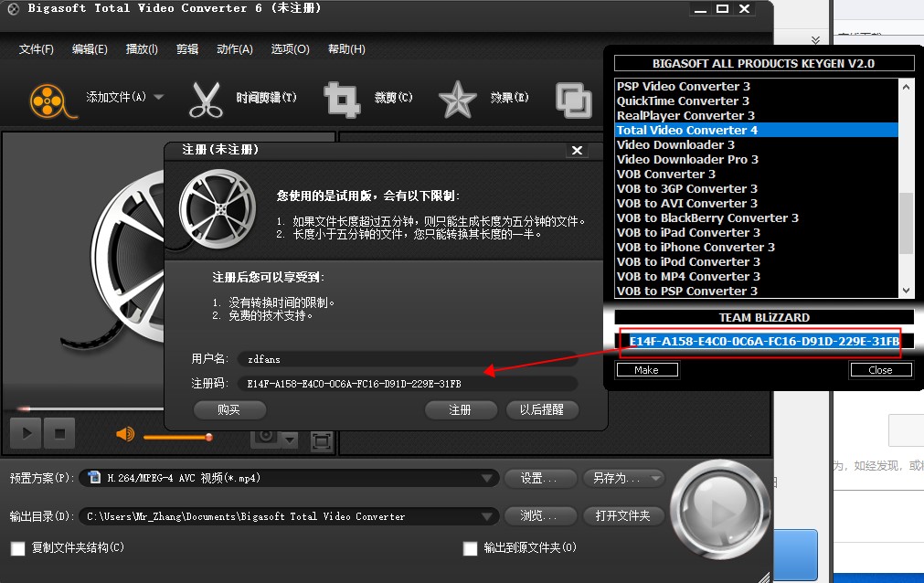Click the large round convert button
924x583 pixels.
[720, 509]
